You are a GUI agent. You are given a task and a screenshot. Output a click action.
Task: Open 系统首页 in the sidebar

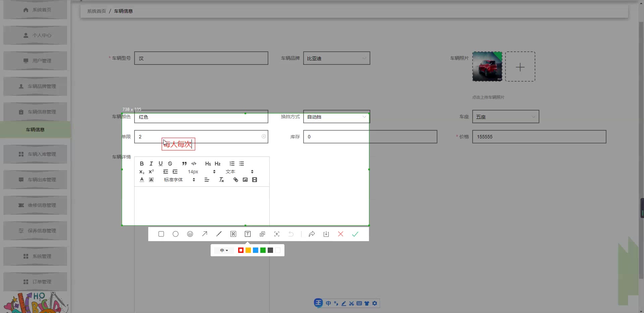coord(35,10)
